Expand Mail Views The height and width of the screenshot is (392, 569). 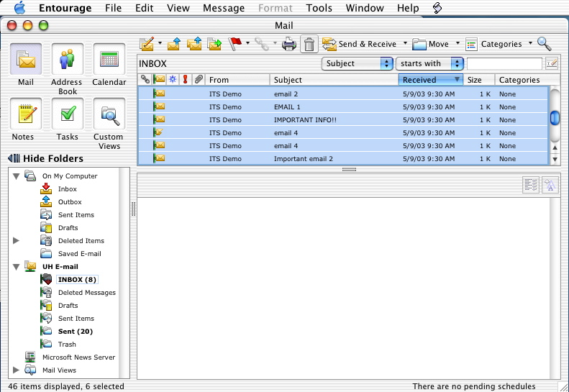coord(16,370)
